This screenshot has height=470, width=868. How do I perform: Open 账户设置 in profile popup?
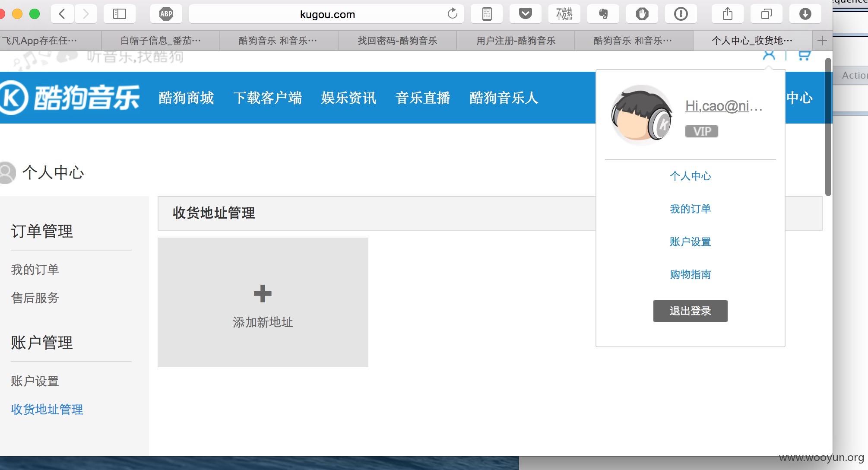[690, 241]
